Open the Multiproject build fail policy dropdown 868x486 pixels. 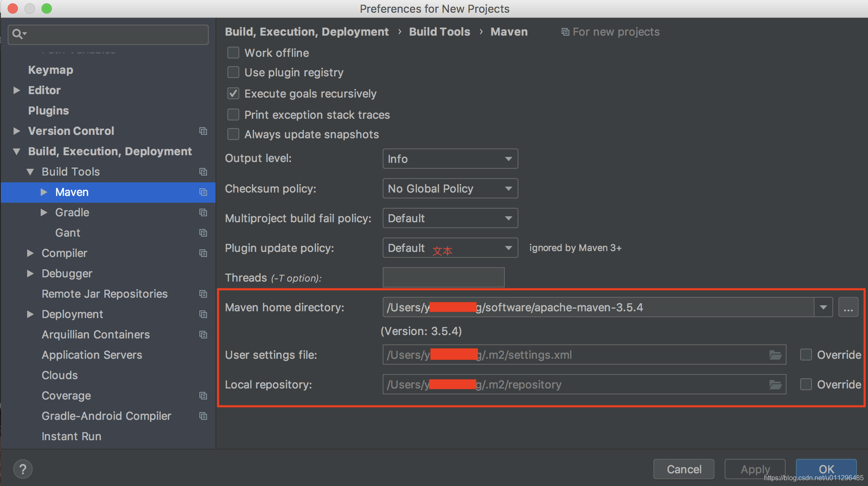(x=450, y=218)
